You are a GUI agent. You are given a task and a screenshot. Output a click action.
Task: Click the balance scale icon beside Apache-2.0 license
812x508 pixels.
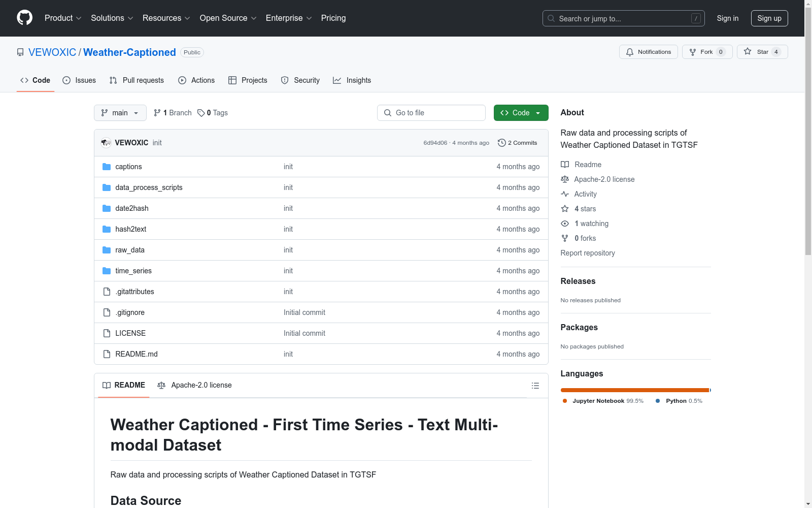[565, 179]
